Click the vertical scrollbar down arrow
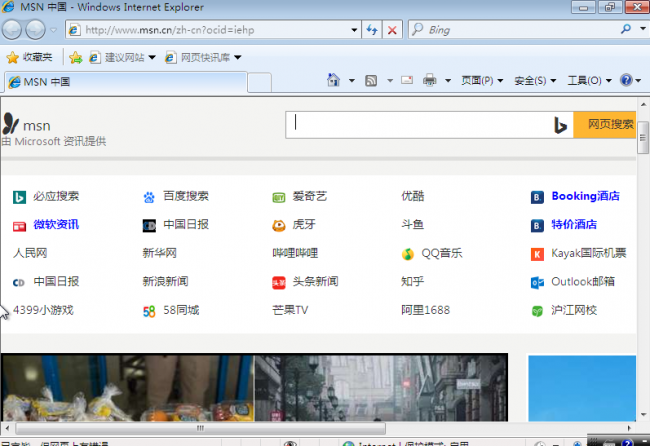The width and height of the screenshot is (650, 446). tap(643, 414)
